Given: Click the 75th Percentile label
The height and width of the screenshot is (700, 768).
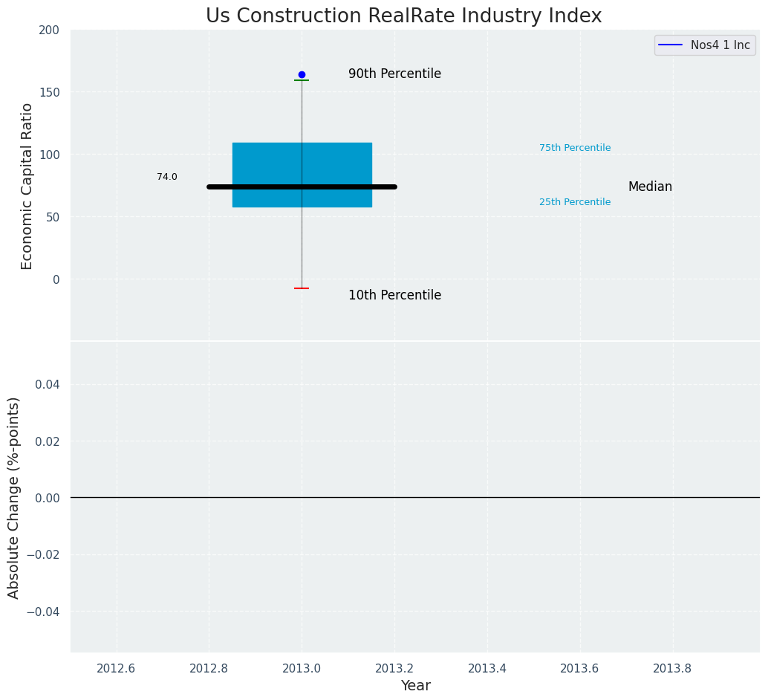Looking at the screenshot, I should [x=575, y=148].
